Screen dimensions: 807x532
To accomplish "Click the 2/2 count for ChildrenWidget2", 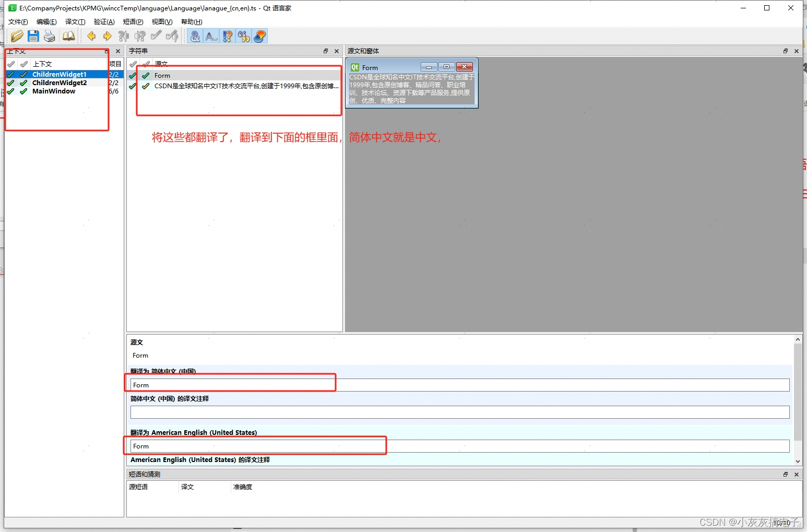I will click(x=114, y=83).
